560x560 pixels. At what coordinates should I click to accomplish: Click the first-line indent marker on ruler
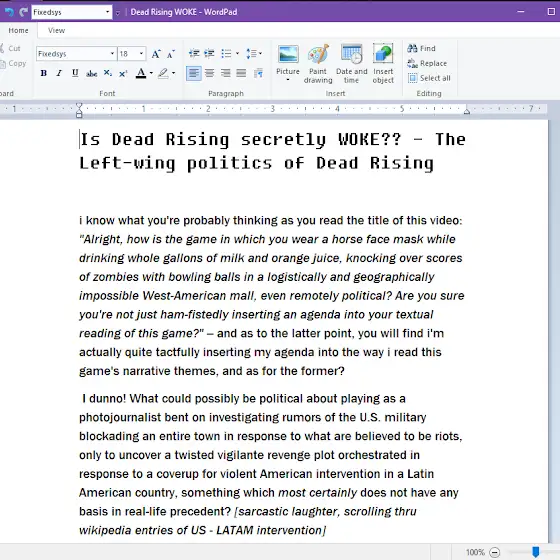point(79,105)
